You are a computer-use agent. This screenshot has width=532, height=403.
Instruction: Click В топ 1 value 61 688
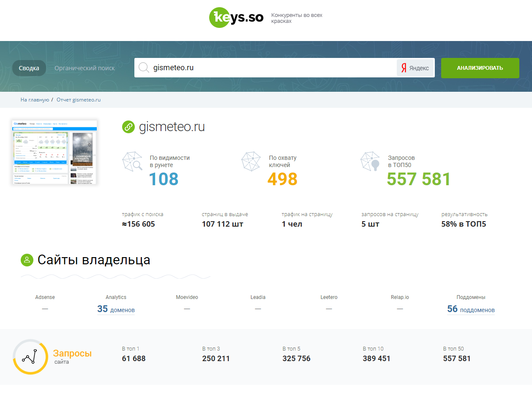tap(134, 359)
